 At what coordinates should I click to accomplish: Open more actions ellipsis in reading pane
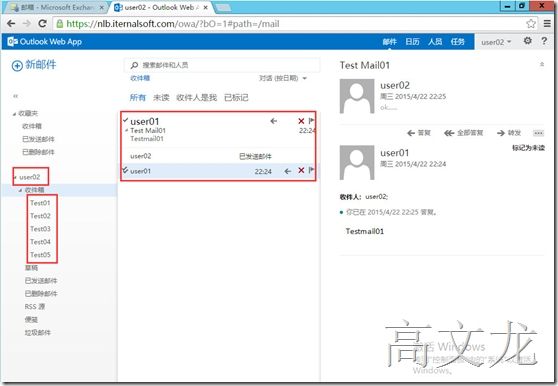coord(538,133)
